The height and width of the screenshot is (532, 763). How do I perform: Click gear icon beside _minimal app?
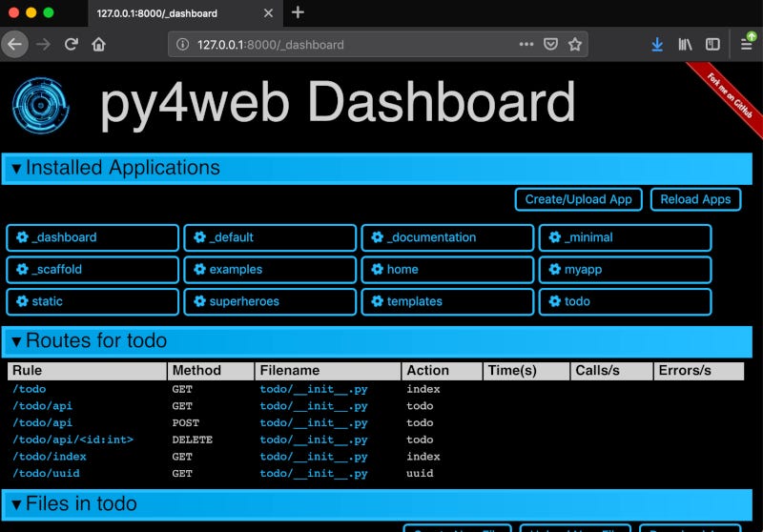555,237
